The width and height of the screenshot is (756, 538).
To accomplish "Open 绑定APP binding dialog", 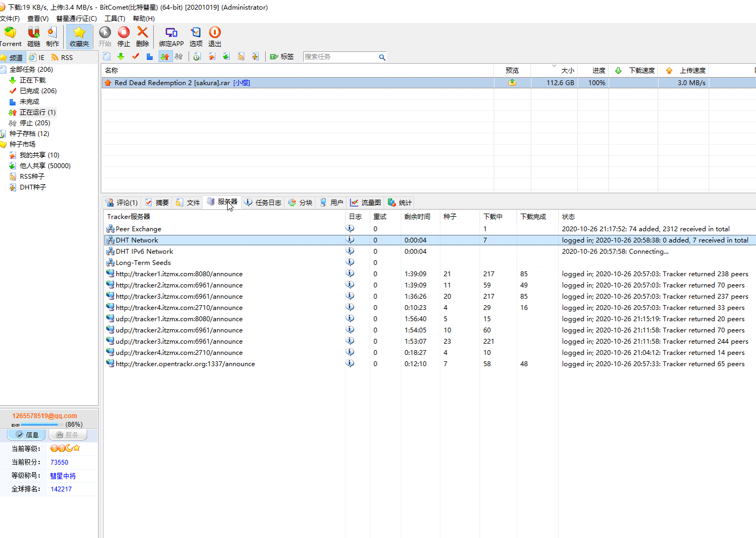I will [171, 36].
